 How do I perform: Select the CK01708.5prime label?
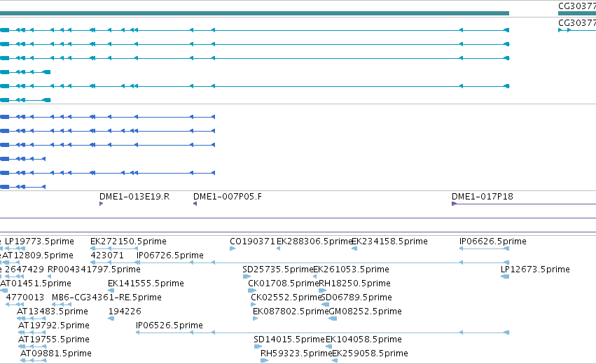click(284, 283)
